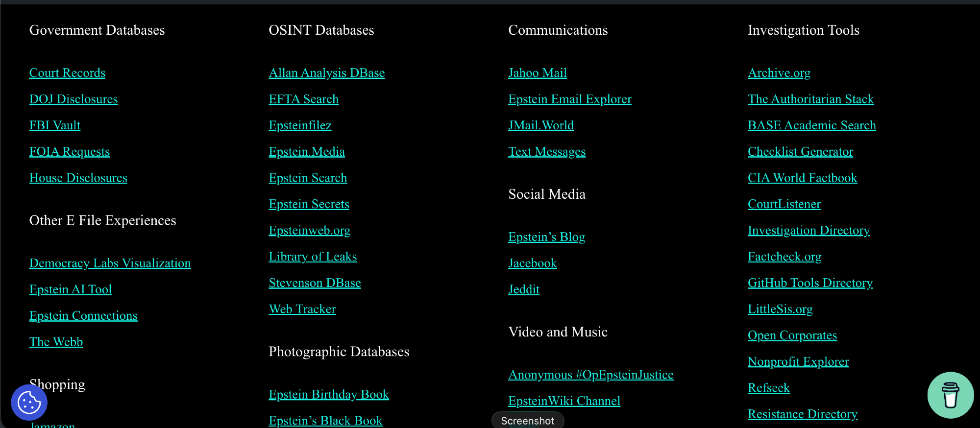Open Democracy Labs Visualization
The height and width of the screenshot is (428, 980).
(x=110, y=263)
